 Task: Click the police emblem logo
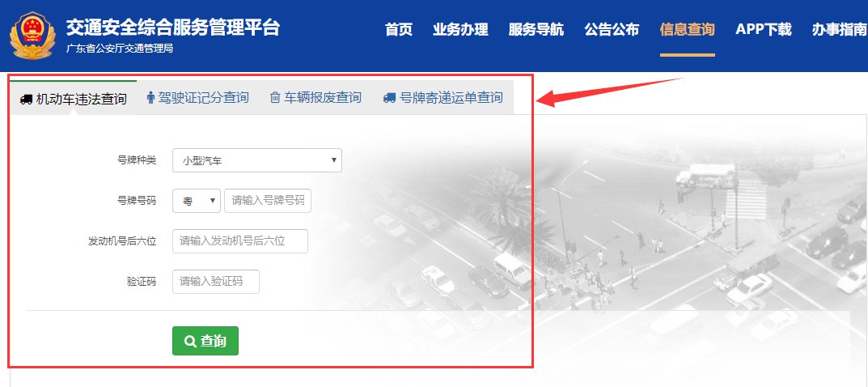(x=32, y=36)
